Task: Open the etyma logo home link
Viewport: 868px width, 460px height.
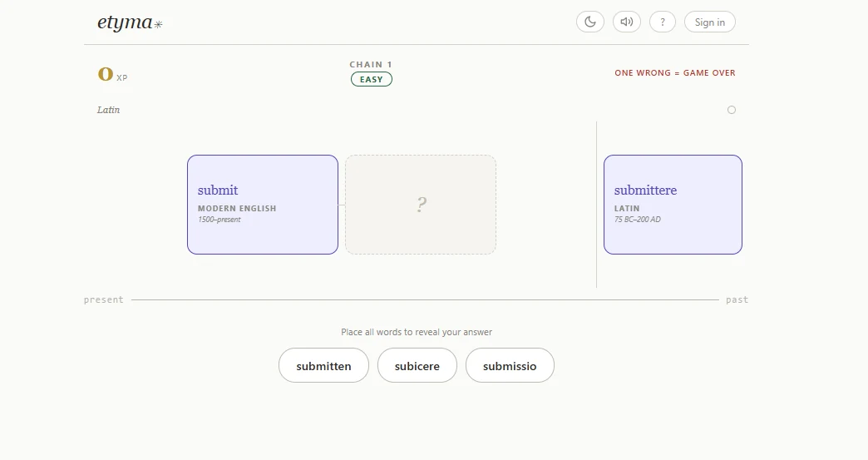Action: (x=130, y=22)
